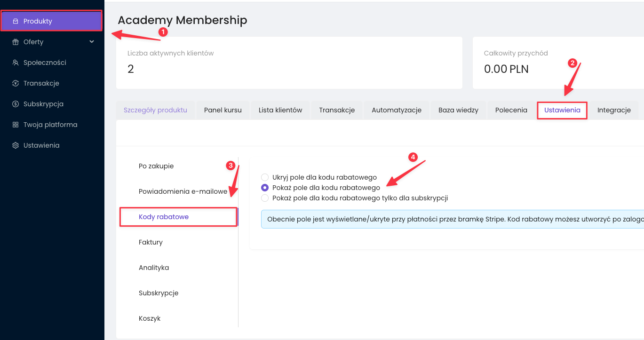The height and width of the screenshot is (340, 644).
Task: Expand the Oferty submenu chevron
Action: pos(92,42)
